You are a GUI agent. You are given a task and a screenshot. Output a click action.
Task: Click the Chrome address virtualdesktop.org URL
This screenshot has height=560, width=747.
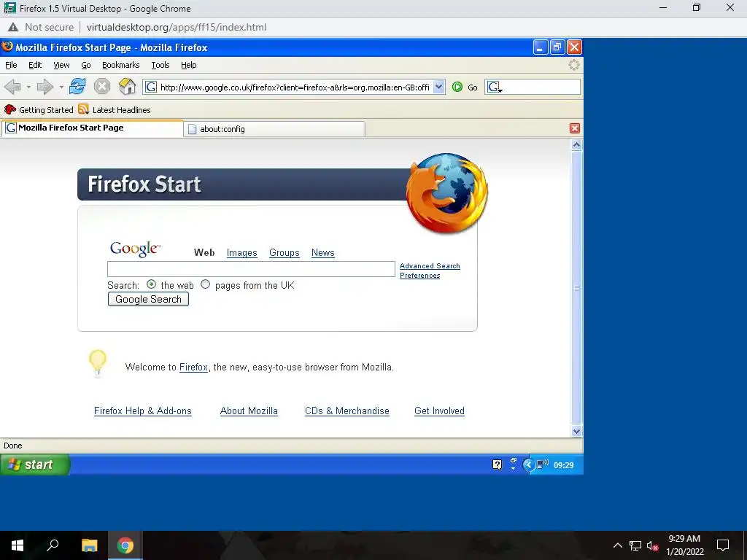[177, 27]
